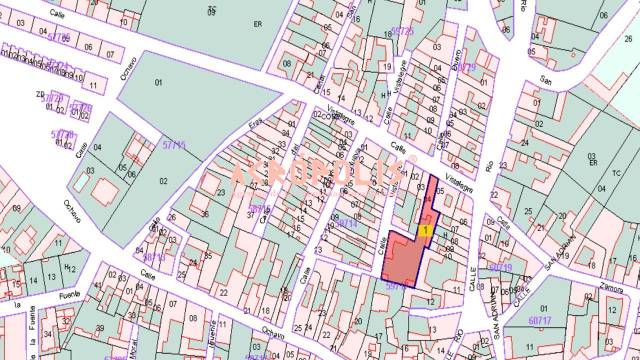Click the "Zamora" street label
This screenshot has width=640, height=360.
pyautogui.click(x=611, y=288)
